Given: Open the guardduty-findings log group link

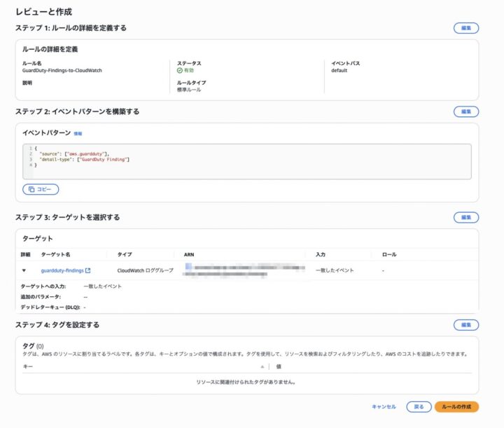Looking at the screenshot, I should coord(62,270).
